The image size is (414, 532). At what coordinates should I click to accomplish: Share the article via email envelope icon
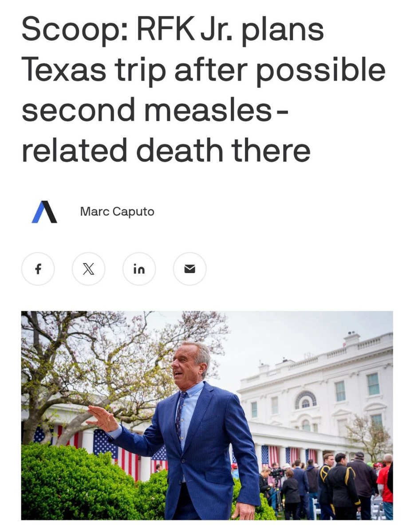tap(190, 269)
